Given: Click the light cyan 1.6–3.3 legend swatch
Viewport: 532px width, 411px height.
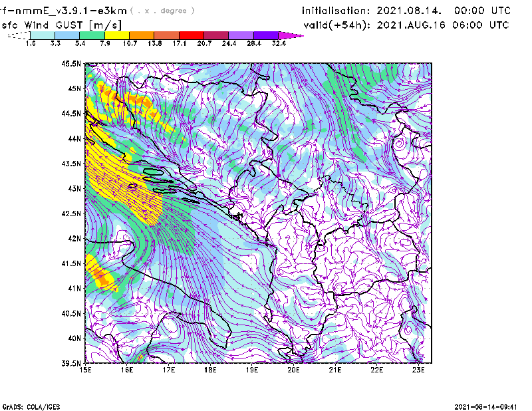Looking at the screenshot, I should [43, 35].
